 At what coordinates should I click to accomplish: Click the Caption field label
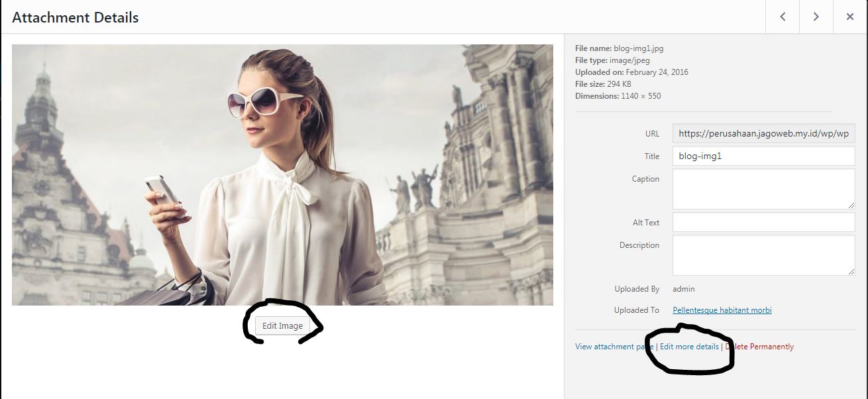pyautogui.click(x=645, y=179)
